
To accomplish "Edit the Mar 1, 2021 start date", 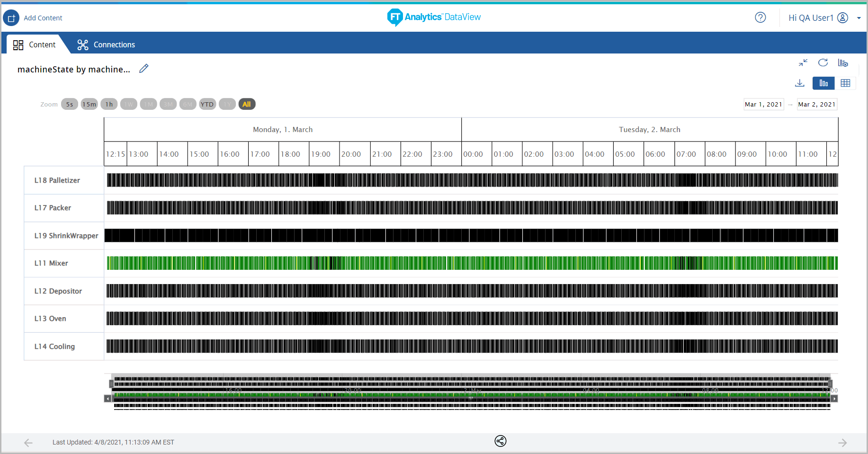I will click(763, 104).
